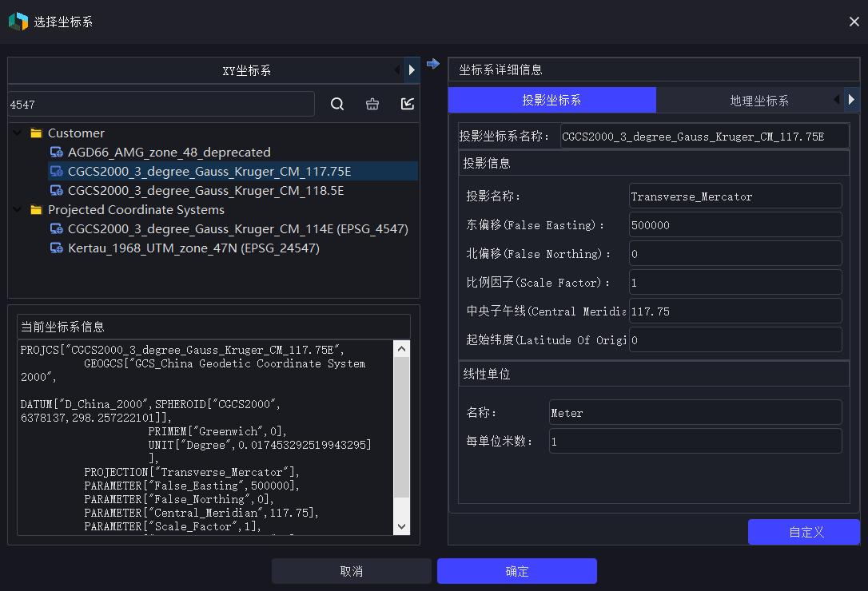The height and width of the screenshot is (591, 868).
Task: Click scroll down arrow in 当前坐标系信息
Action: click(x=402, y=527)
